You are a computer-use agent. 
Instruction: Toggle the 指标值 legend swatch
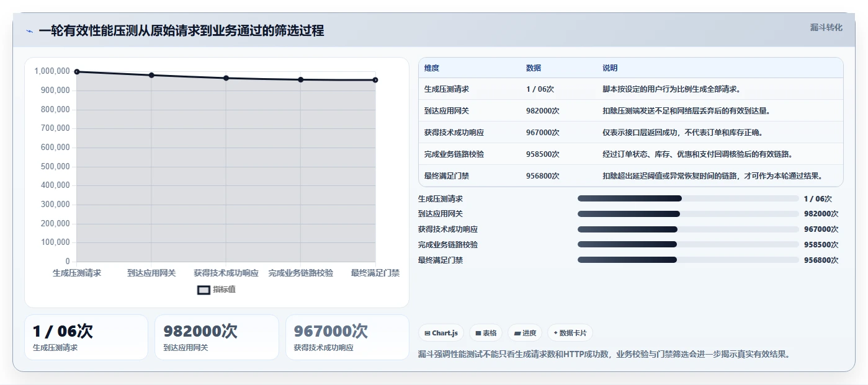204,290
